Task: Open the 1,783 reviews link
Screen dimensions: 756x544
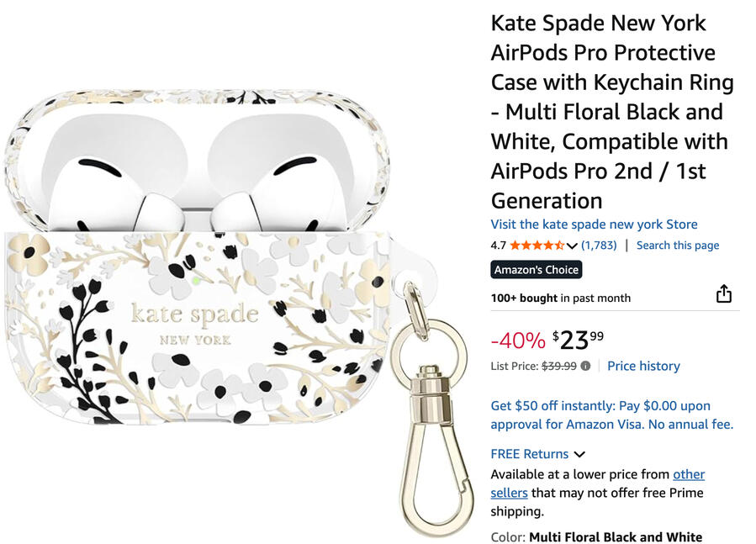Action: pos(599,246)
